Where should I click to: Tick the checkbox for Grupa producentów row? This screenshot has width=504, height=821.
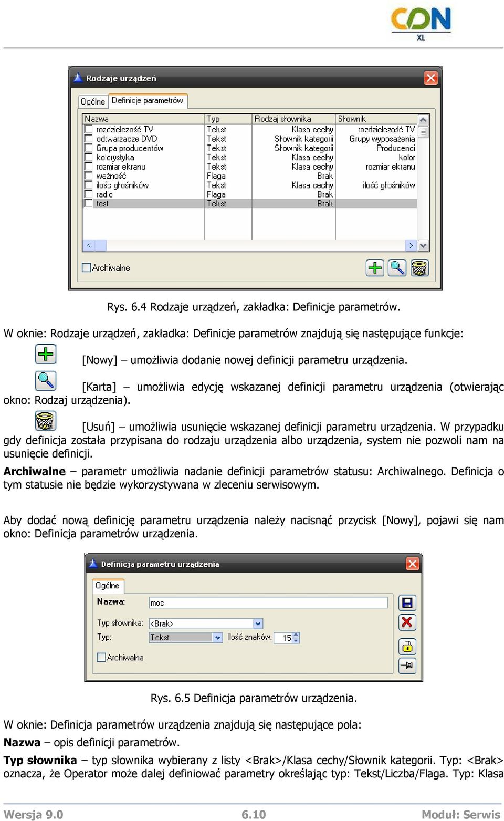coord(89,148)
